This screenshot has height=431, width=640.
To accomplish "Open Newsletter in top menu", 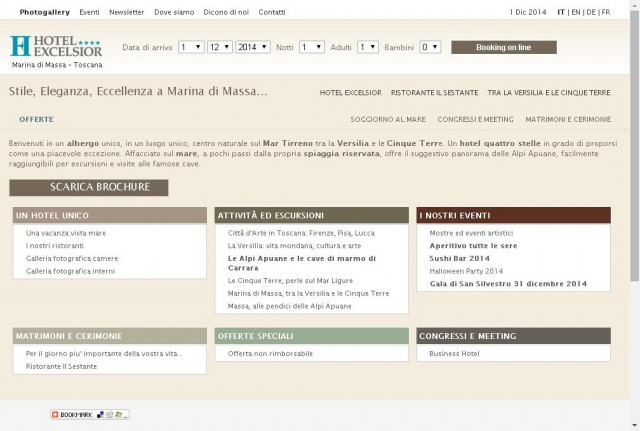I will click(127, 12).
